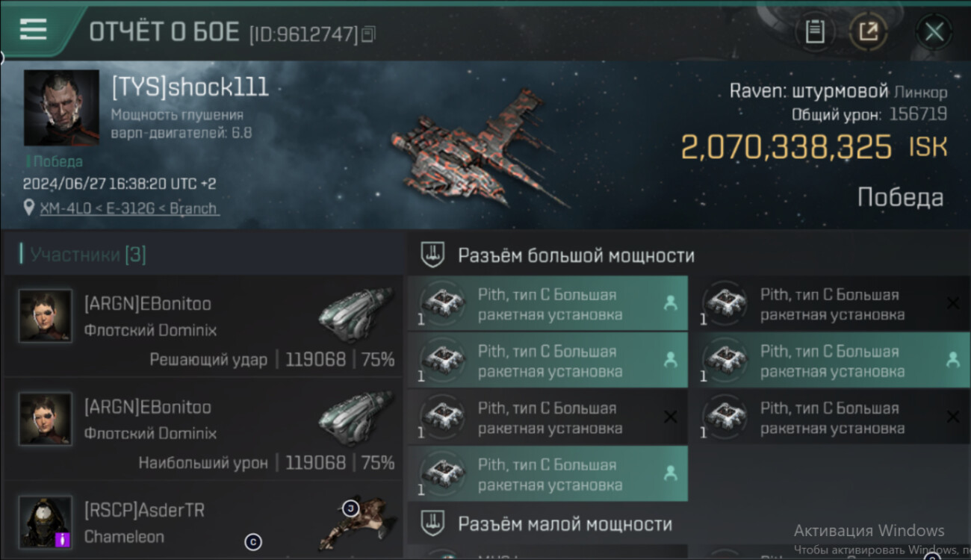Copy the battle report ID
The width and height of the screenshot is (971, 560).
tap(368, 34)
